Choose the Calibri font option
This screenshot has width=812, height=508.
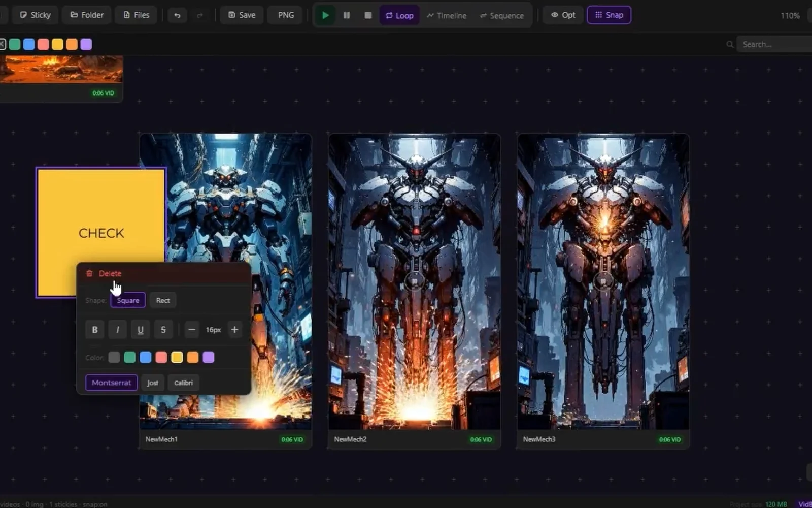click(183, 383)
